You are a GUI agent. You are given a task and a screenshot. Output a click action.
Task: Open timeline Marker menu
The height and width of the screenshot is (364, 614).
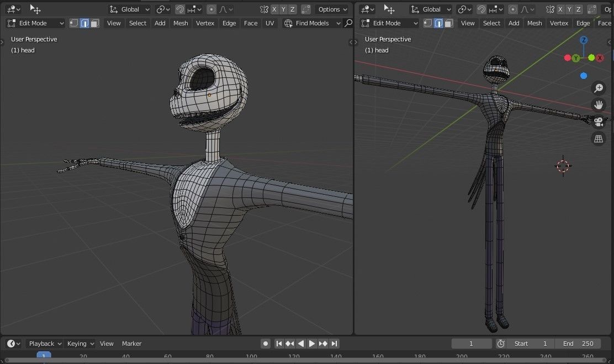[x=131, y=343]
